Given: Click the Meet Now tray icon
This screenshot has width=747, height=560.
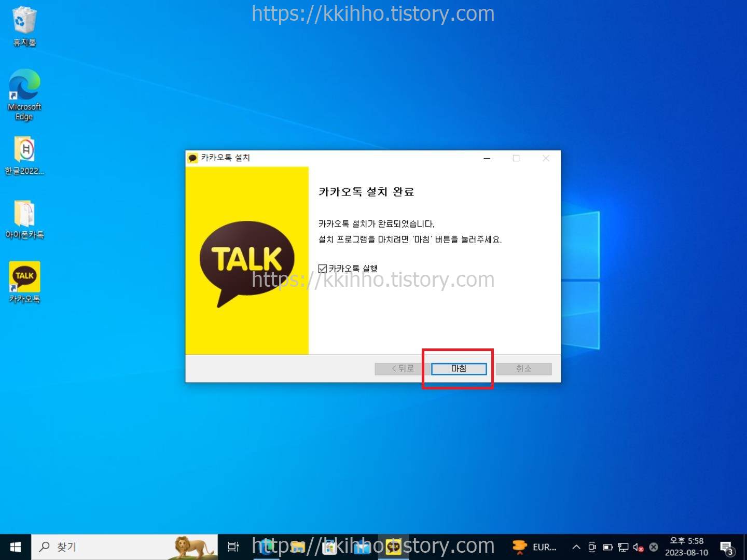Looking at the screenshot, I should tap(592, 547).
